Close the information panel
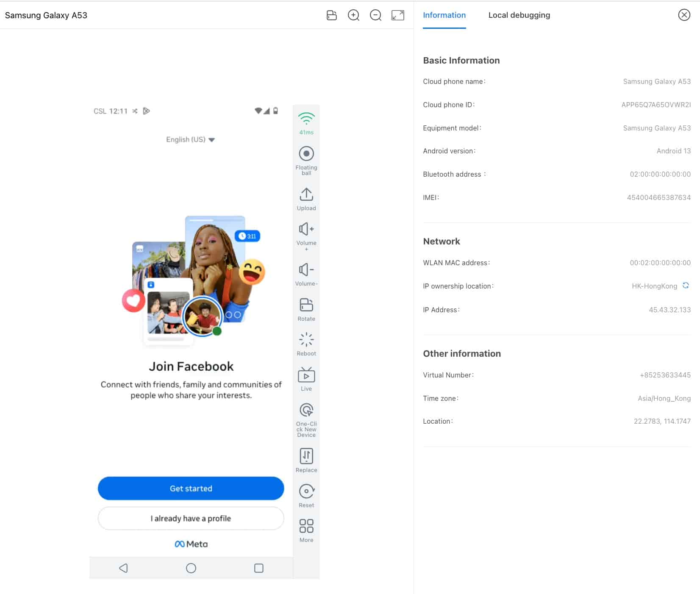 click(684, 15)
